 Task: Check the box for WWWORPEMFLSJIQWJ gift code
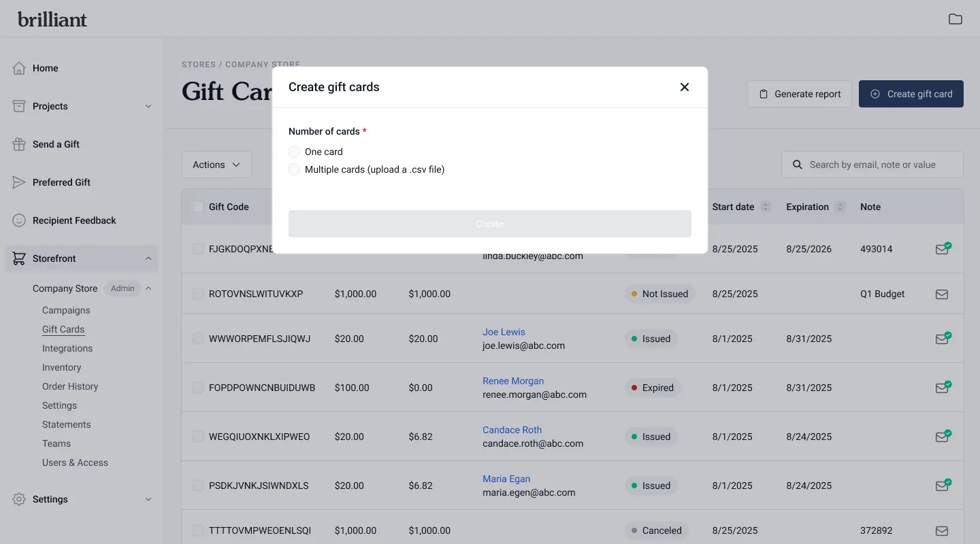[198, 339]
